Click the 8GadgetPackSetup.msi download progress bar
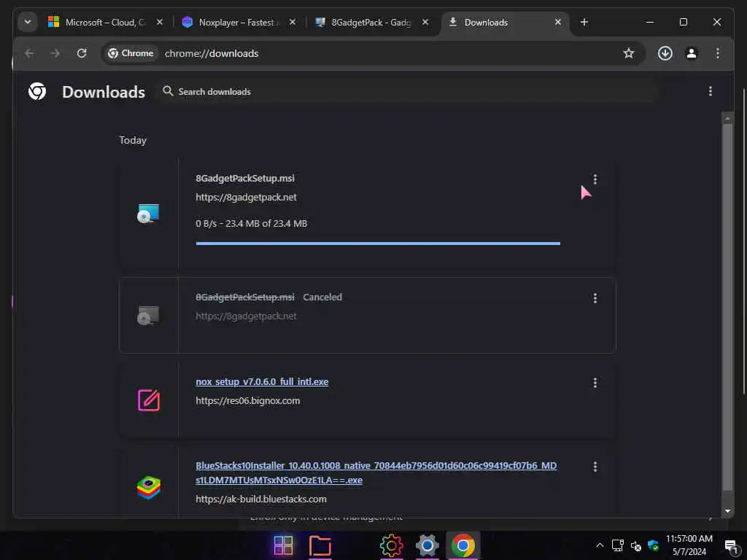The width and height of the screenshot is (747, 560). coord(378,244)
